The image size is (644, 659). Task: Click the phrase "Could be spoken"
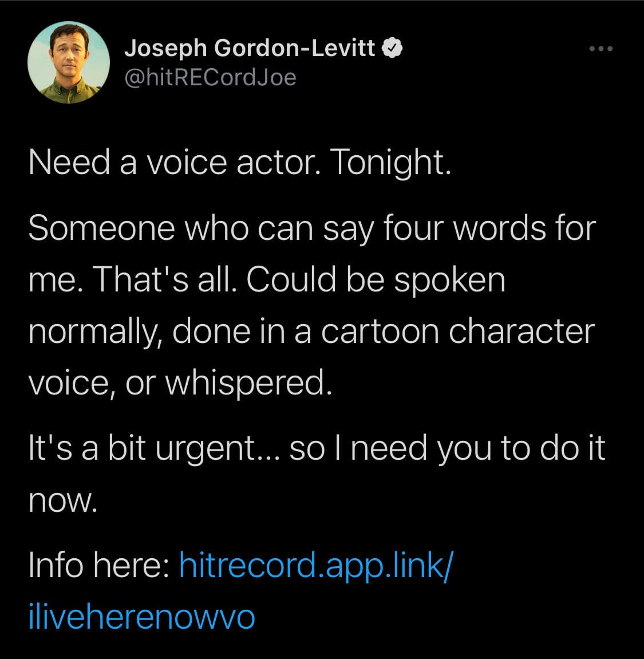click(x=376, y=279)
